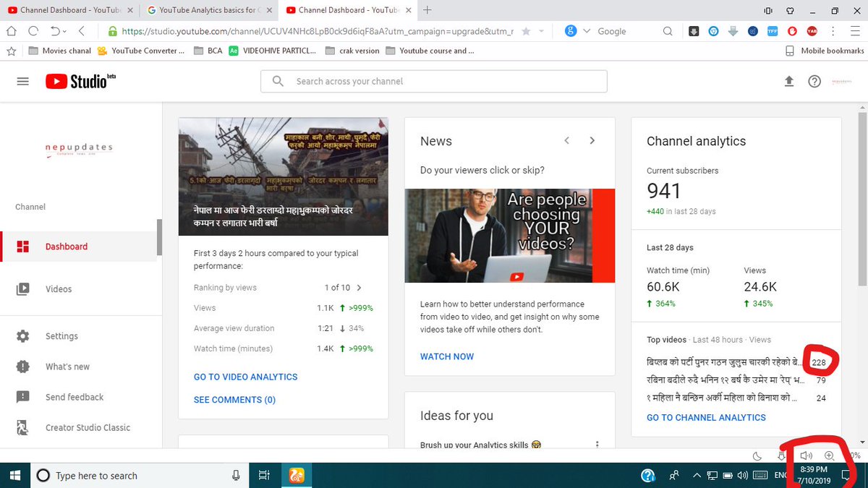Open What's new in the sidebar
The width and height of the screenshot is (868, 488).
80,367
